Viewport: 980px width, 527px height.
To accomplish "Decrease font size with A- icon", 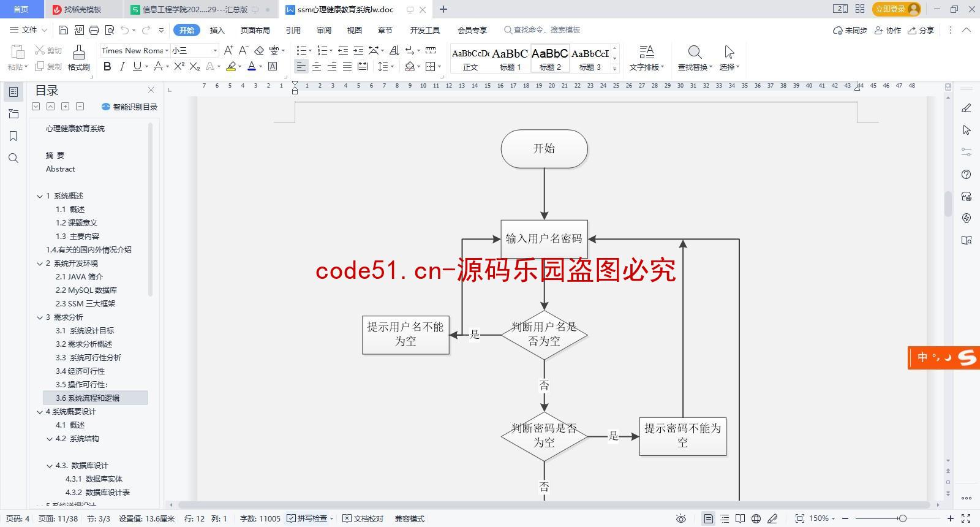I will pyautogui.click(x=243, y=50).
